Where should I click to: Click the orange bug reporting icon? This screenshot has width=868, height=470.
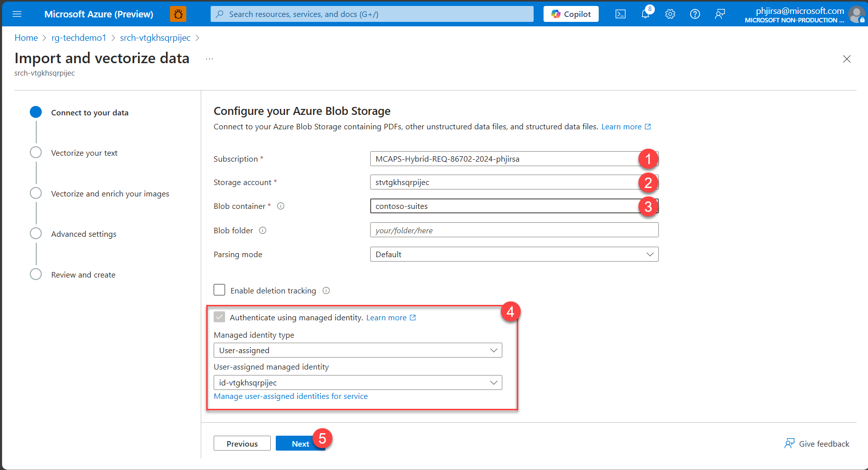click(178, 14)
